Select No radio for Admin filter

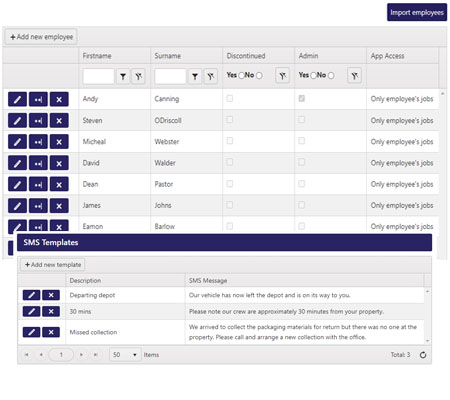click(x=331, y=75)
